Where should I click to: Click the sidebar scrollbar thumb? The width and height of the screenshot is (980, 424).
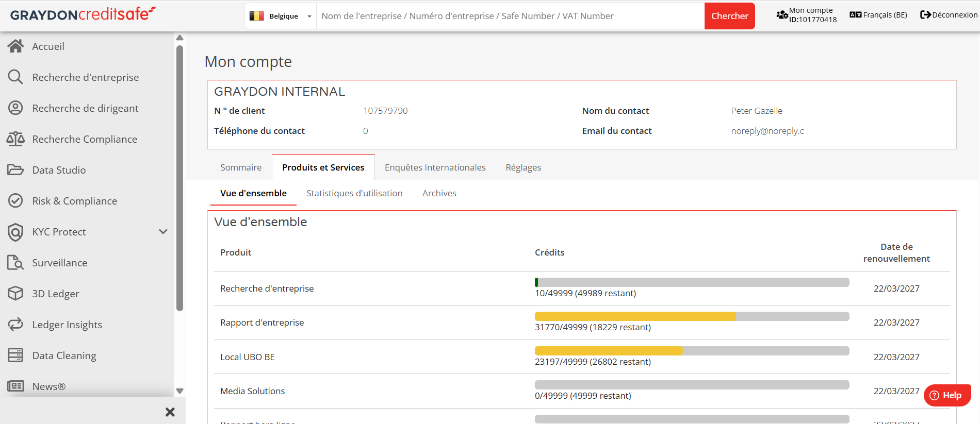click(179, 178)
